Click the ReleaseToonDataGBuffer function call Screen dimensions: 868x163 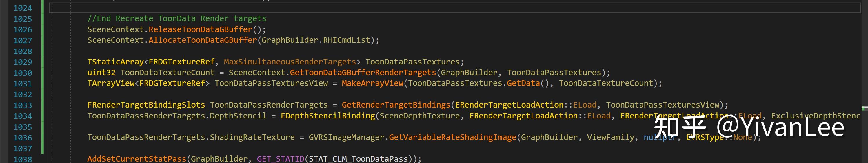200,29
